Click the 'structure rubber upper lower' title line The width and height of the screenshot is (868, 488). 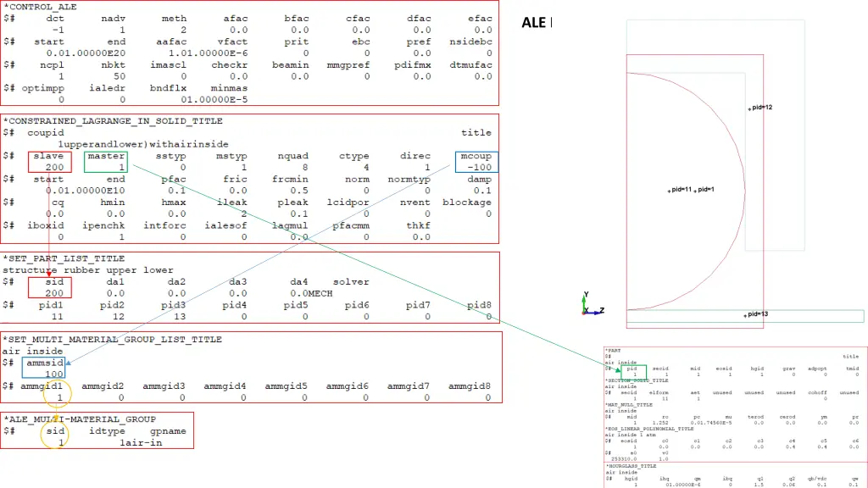(88, 270)
